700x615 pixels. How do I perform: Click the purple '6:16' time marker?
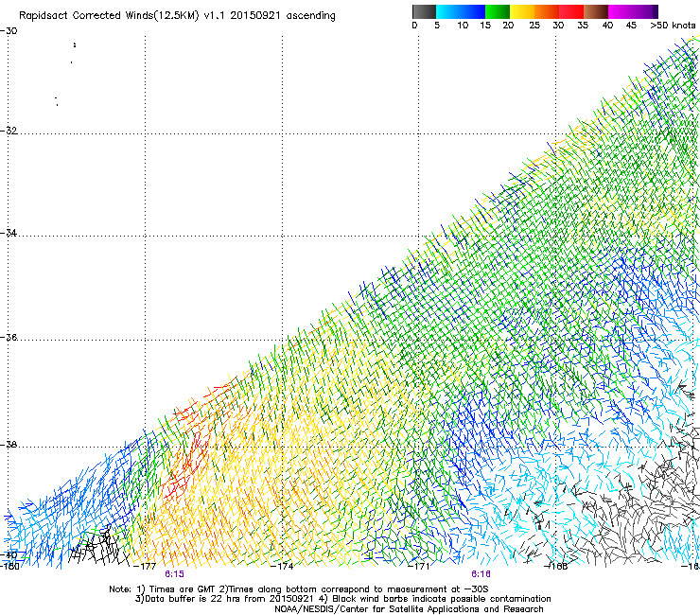(481, 574)
